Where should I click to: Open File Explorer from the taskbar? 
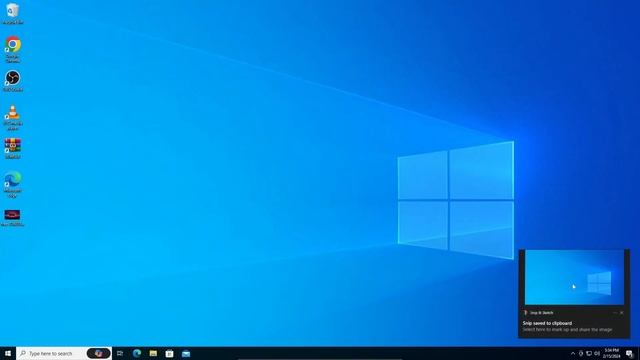coord(153,353)
